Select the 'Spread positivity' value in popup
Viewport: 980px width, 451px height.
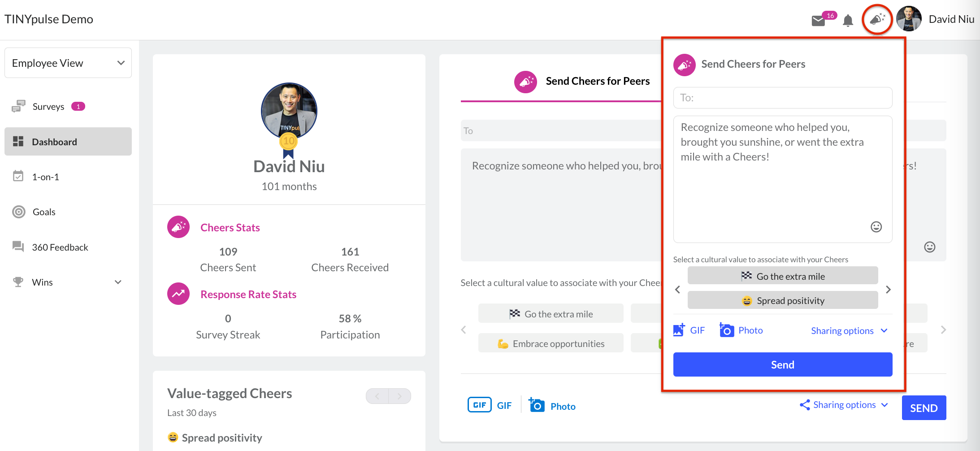pos(783,300)
